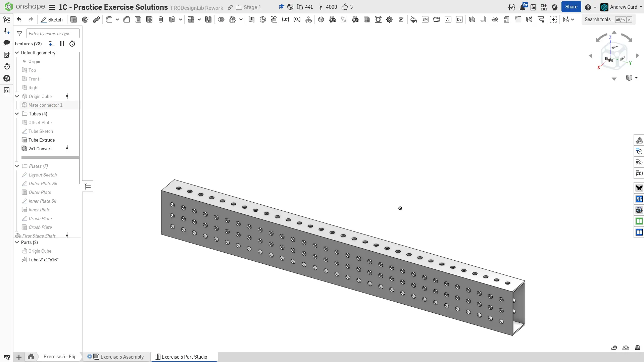Click the Undo arrow icon
644x362 pixels.
point(19,19)
